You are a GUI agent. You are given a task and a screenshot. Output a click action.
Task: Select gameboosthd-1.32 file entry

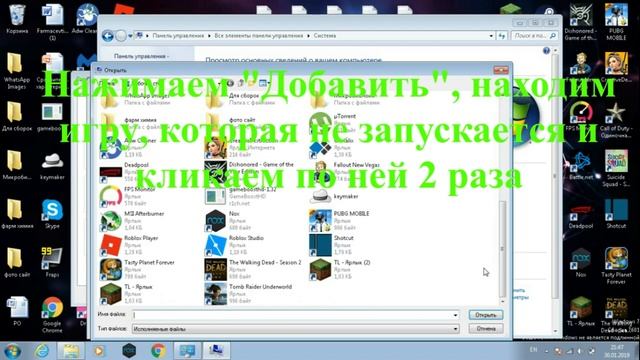point(241,196)
